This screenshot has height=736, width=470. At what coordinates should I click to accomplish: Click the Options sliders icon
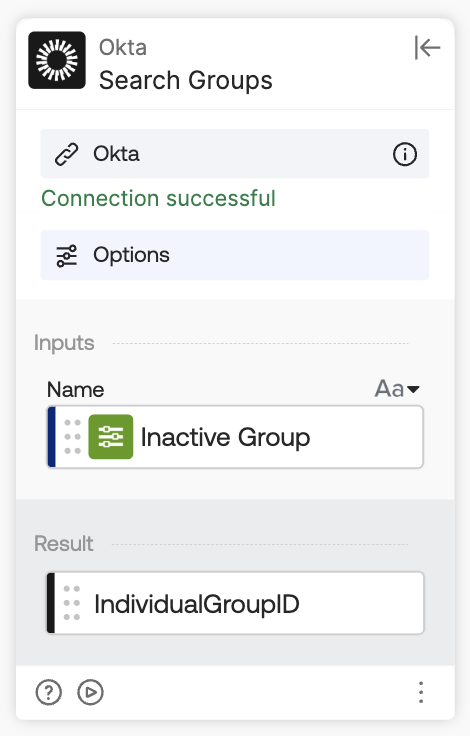point(67,255)
